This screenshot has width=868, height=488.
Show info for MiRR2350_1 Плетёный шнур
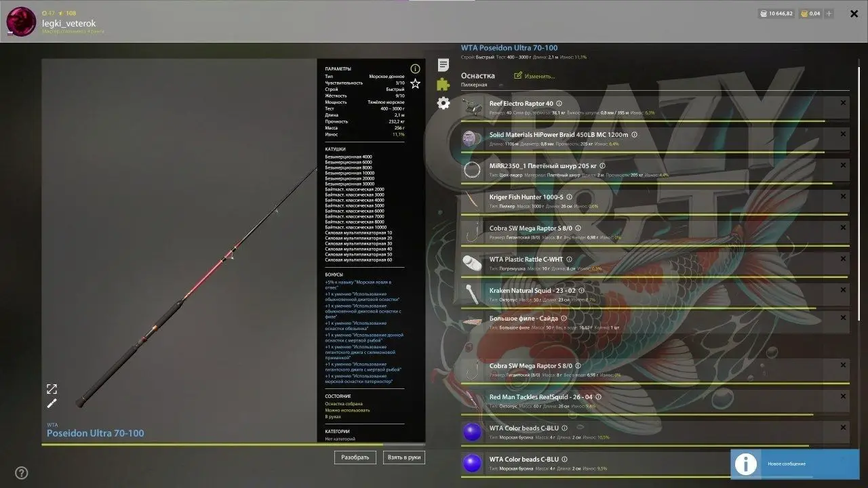[x=602, y=166]
